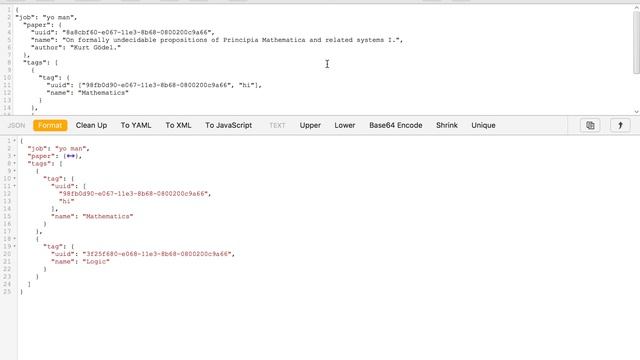Click the output value "98fb0d90-e067-11e3-8b68-0800200c9a66"
The height and width of the screenshot is (360, 640).
pos(133,193)
